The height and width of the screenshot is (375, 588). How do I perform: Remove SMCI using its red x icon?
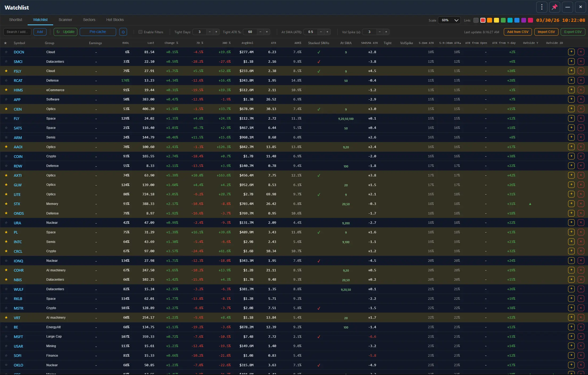click(581, 61)
